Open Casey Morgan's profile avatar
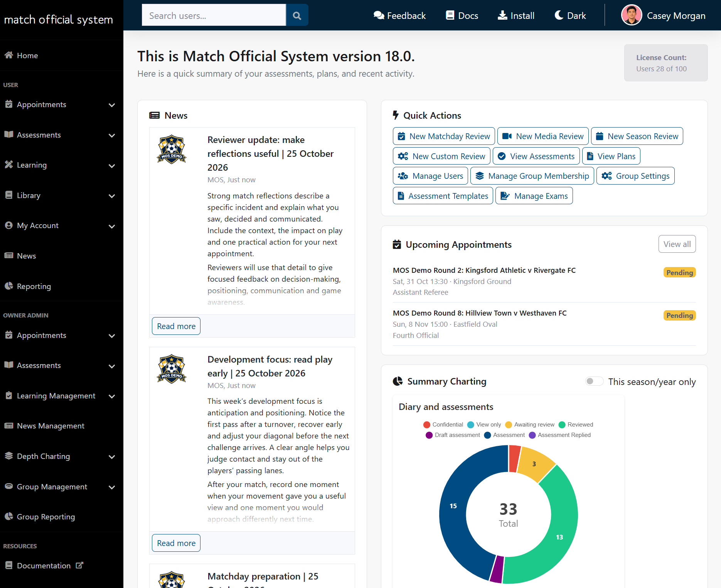The width and height of the screenshot is (721, 588). [x=632, y=15]
